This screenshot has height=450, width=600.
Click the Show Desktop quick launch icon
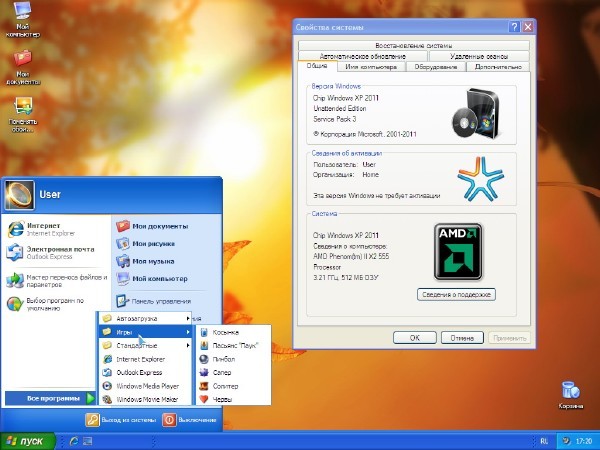click(87, 441)
